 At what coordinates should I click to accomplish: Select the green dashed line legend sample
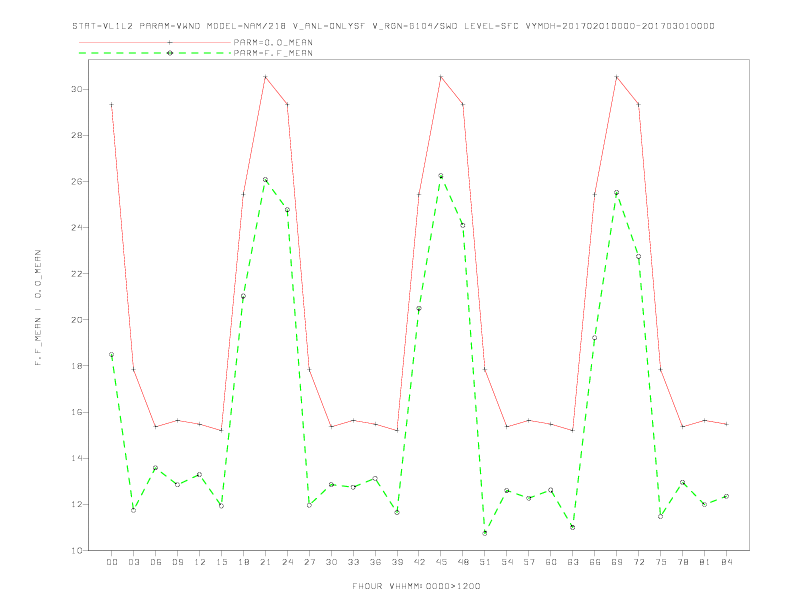(x=155, y=53)
